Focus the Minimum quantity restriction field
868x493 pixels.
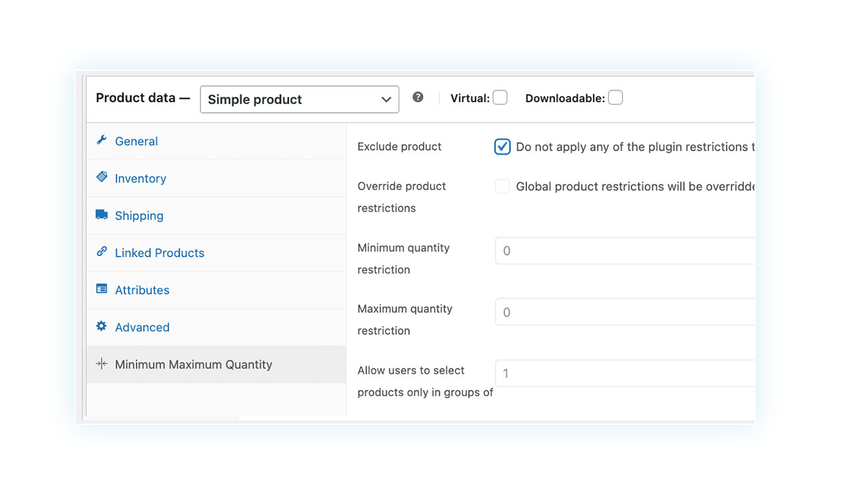625,251
